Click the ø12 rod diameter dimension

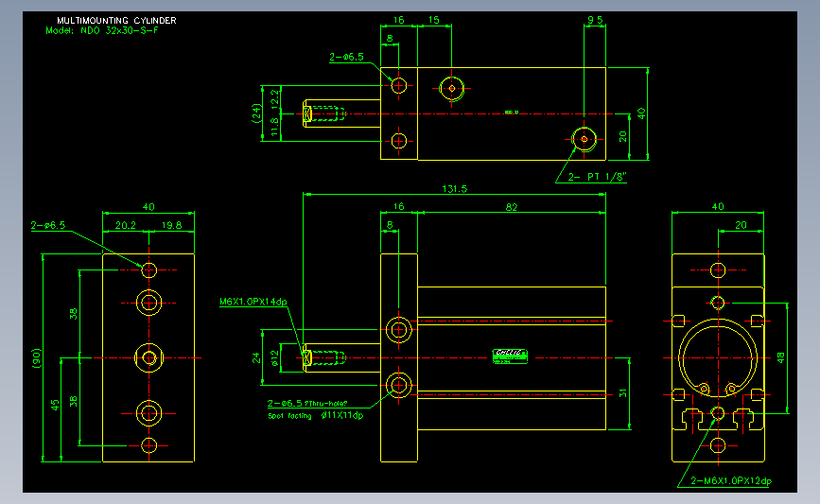tap(274, 358)
